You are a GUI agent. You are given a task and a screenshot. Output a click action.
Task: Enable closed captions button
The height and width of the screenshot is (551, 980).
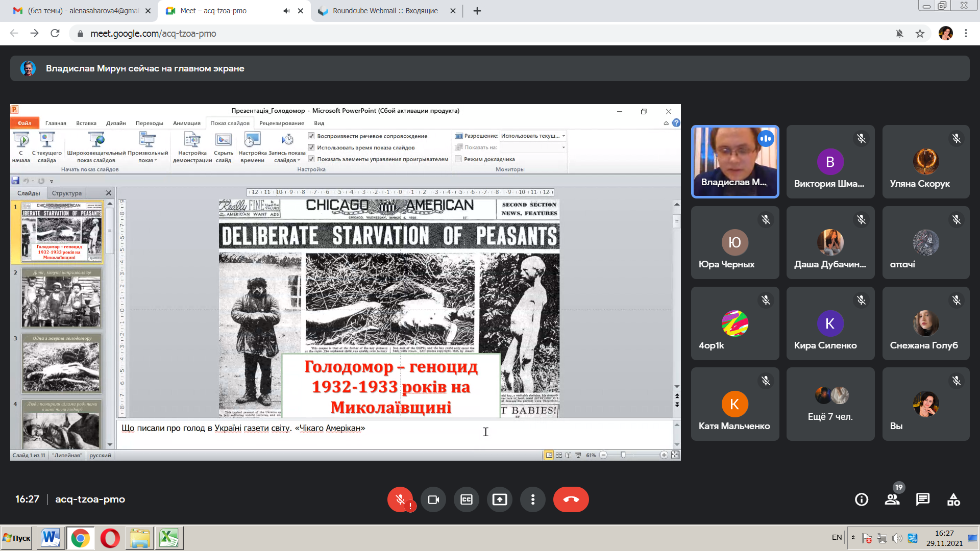click(467, 499)
